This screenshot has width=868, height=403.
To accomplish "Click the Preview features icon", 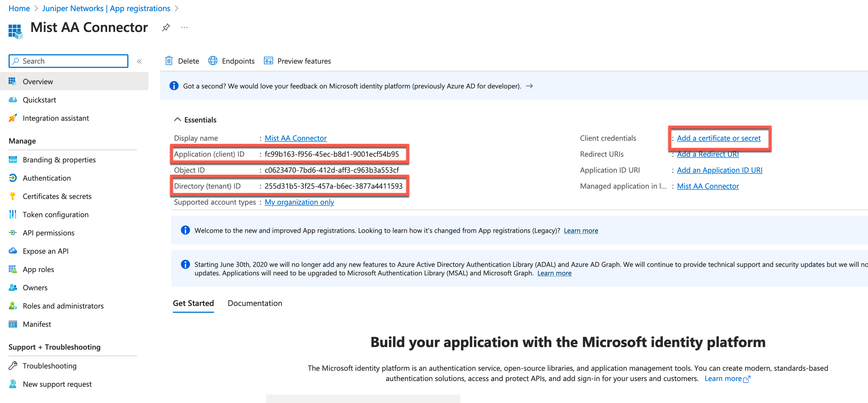I will 268,61.
